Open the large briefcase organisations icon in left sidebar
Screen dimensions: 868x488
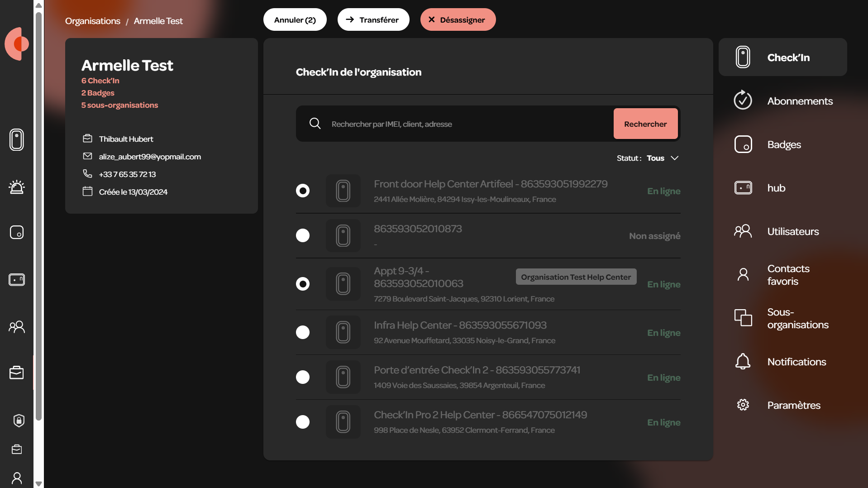click(17, 373)
